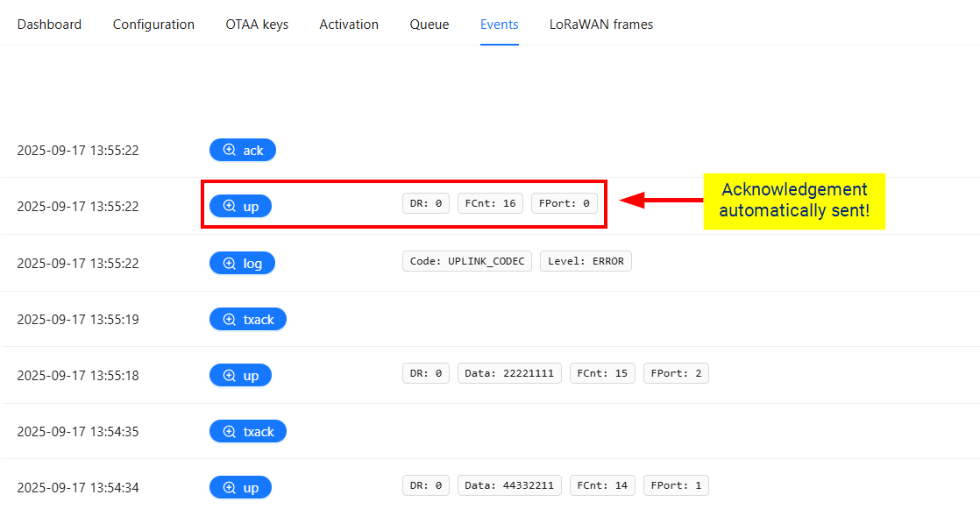Click magnifier icon on the ack event

230,151
